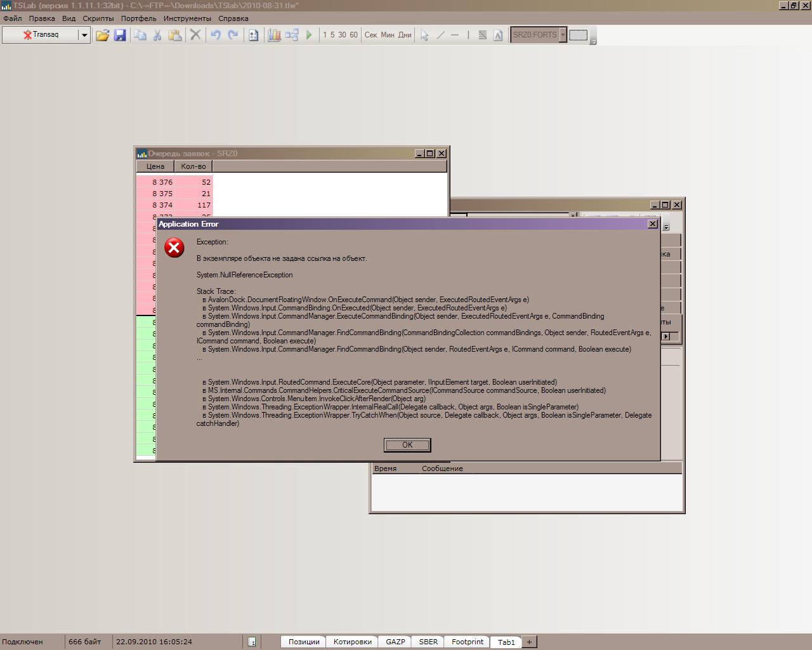Select the diagonal line drawing tool
Screen dimensions: 812x650
point(441,35)
